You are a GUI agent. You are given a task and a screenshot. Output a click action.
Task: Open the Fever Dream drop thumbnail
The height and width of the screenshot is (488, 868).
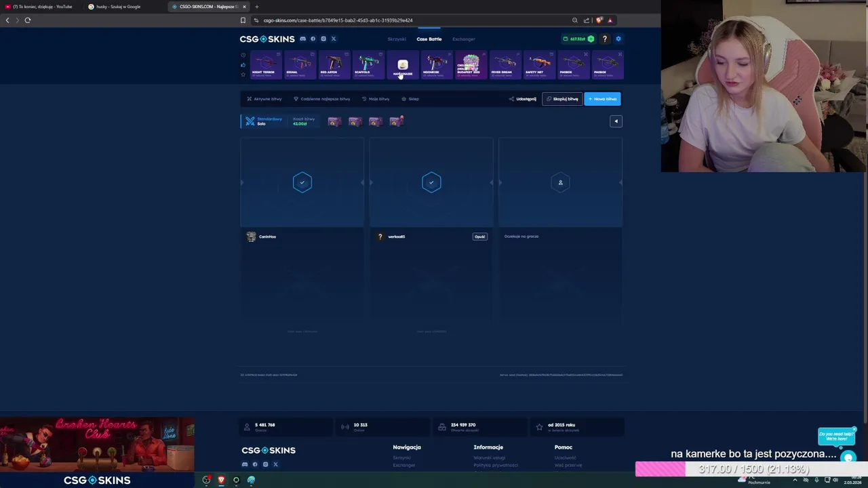(504, 65)
